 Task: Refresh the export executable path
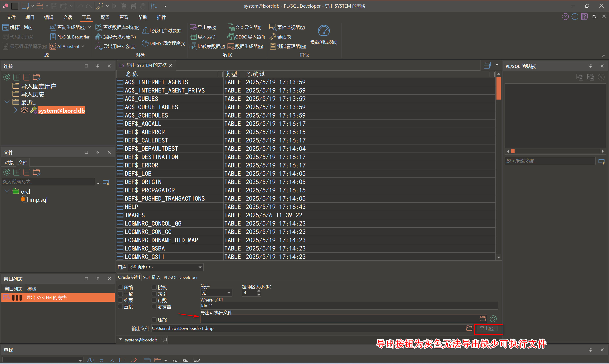click(493, 319)
